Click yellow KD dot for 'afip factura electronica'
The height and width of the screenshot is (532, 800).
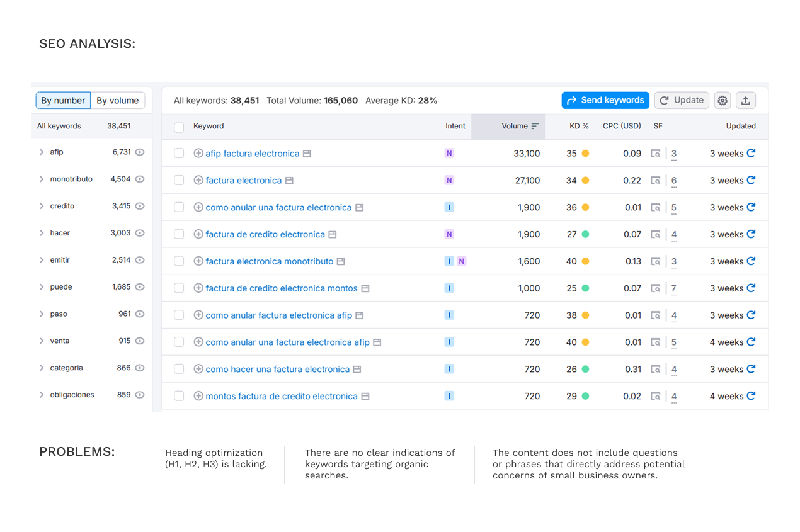(x=585, y=154)
